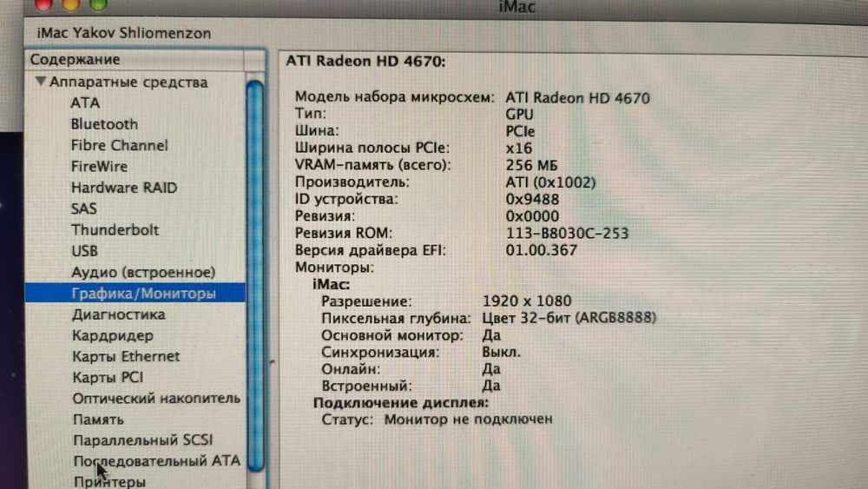Select Память in the list
This screenshot has width=868, height=489.
[98, 420]
